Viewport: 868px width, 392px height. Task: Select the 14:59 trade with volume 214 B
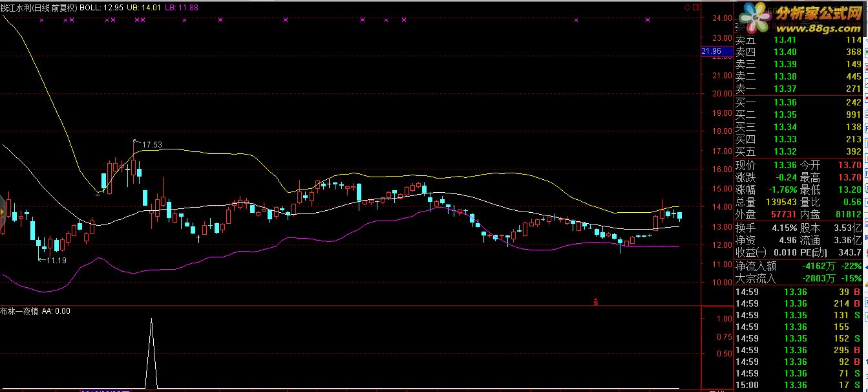tap(799, 303)
